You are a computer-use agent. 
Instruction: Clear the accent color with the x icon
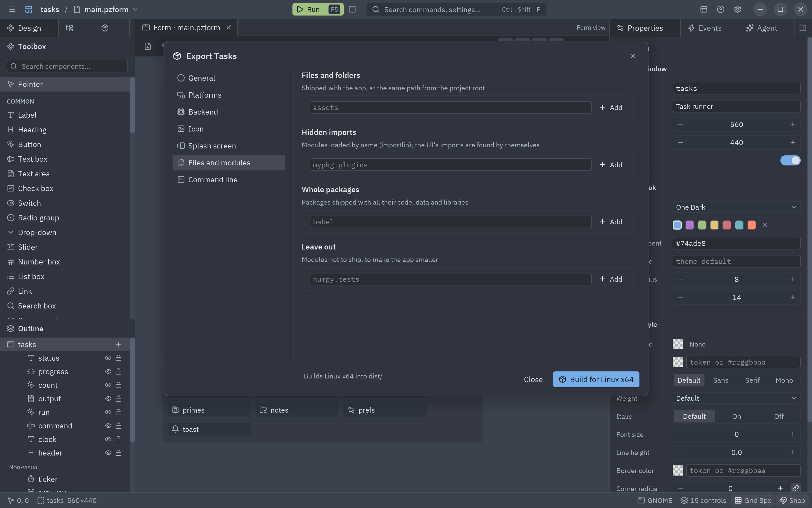click(x=764, y=225)
